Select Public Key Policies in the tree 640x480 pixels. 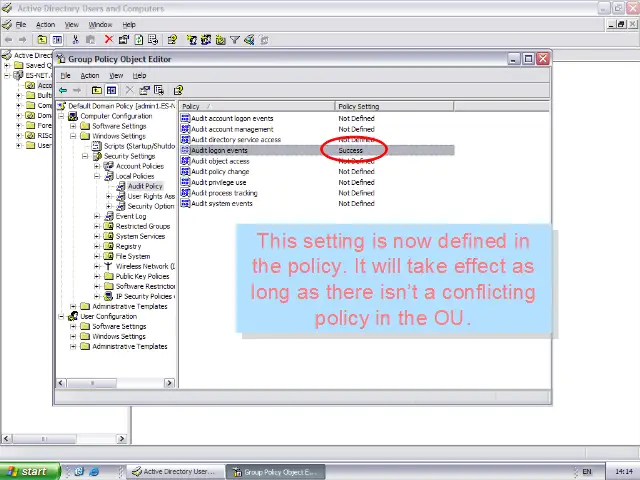[x=142, y=276]
